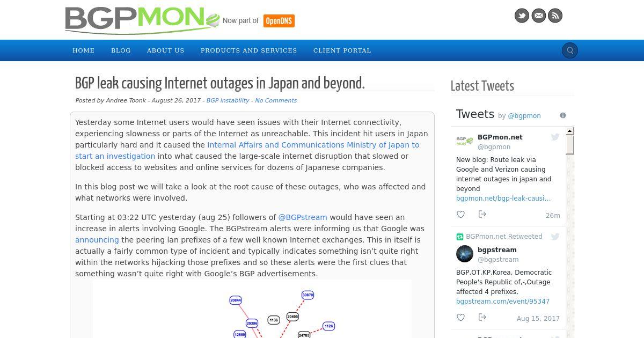Open the Twitter icon in header

pyautogui.click(x=522, y=16)
